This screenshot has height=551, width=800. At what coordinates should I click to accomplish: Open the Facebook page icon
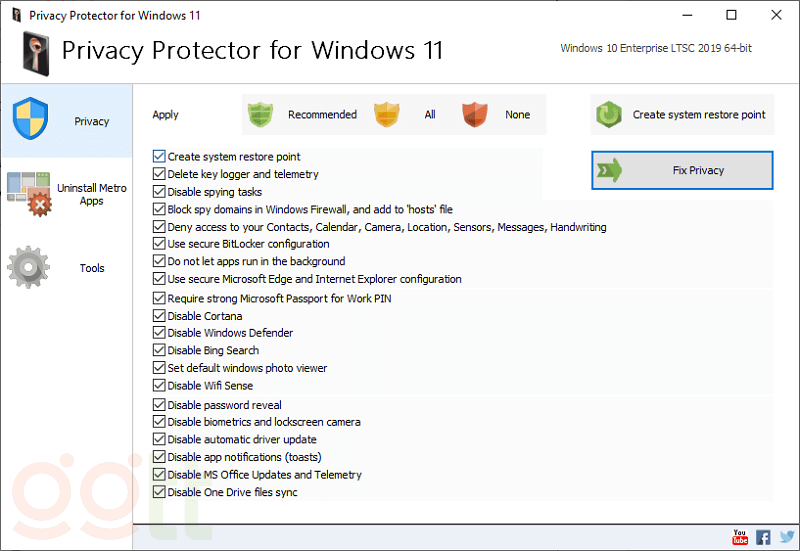coord(763,537)
